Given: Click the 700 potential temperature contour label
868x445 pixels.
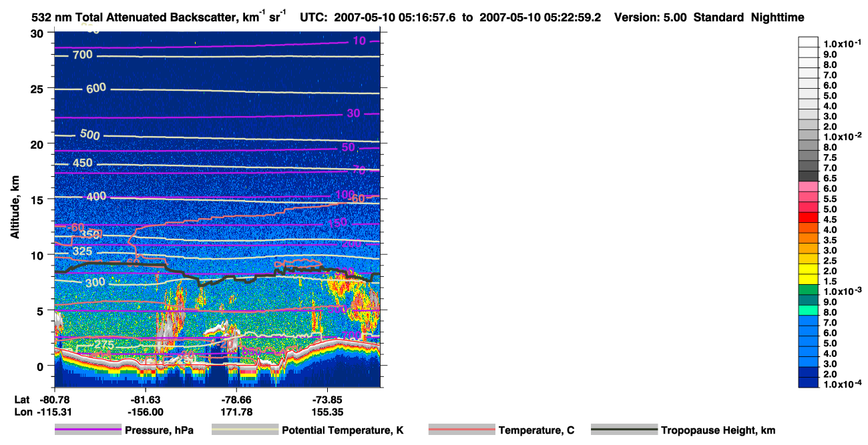Looking at the screenshot, I should (x=82, y=55).
